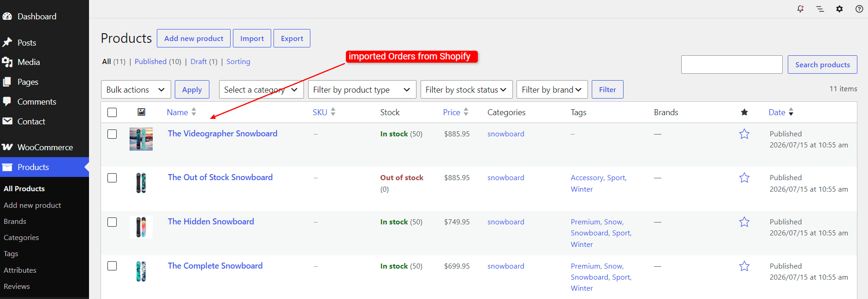This screenshot has height=299, width=868.
Task: Feature The Complete Snowboard with star
Action: [744, 266]
